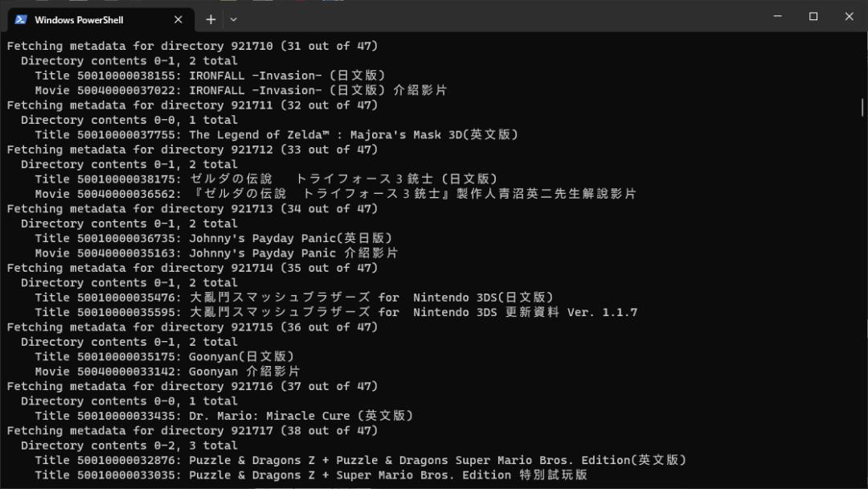Image resolution: width=868 pixels, height=489 pixels.
Task: Click Movie 50040000036562 line
Action: [335, 194]
